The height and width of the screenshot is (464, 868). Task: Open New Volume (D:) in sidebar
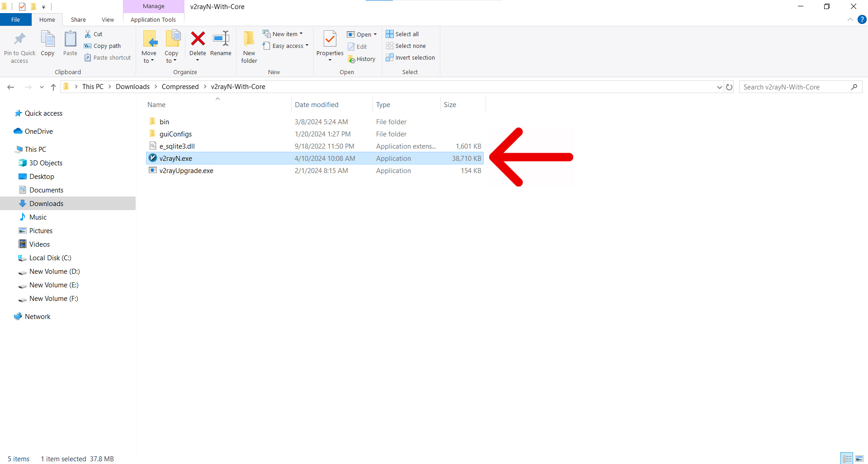point(54,271)
